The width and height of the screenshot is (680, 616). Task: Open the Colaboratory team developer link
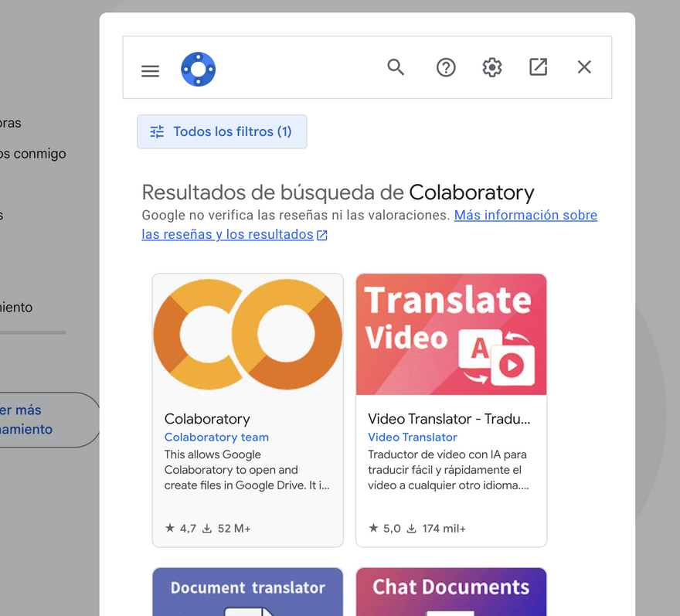[216, 437]
